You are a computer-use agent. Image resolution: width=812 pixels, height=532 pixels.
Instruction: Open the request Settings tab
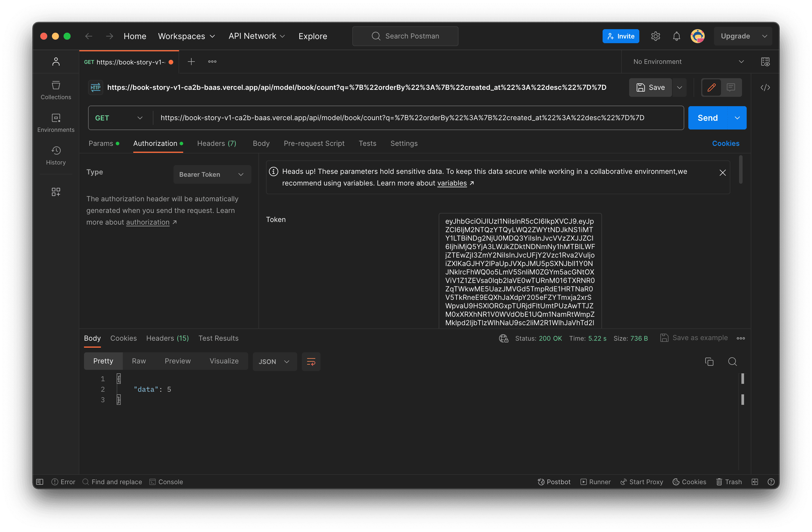[404, 143]
